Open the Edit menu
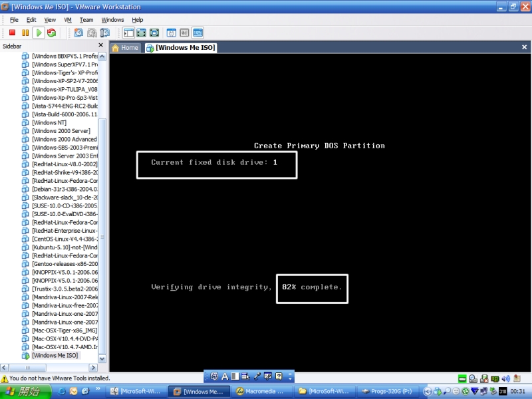This screenshot has height=399, width=532. (31, 20)
